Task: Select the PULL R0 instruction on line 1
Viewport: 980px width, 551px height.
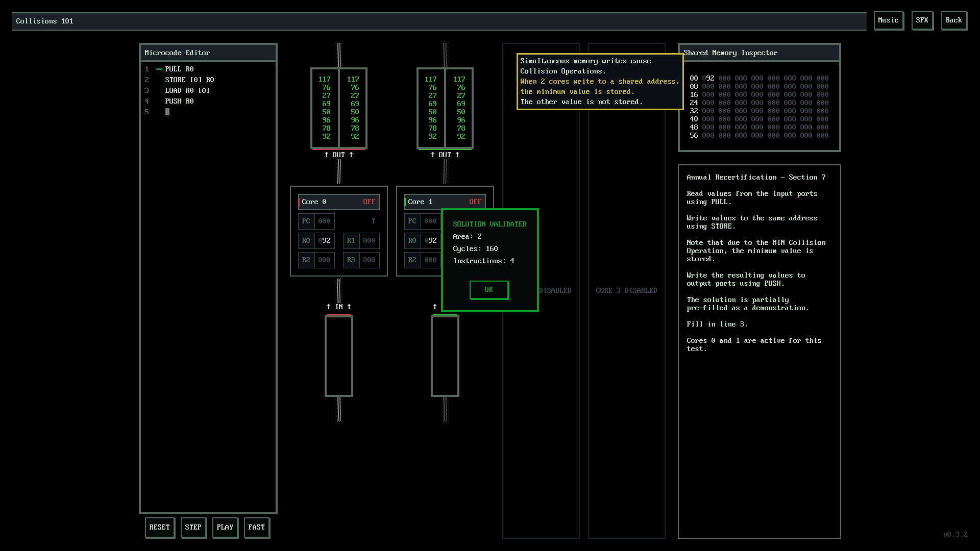Action: point(179,68)
